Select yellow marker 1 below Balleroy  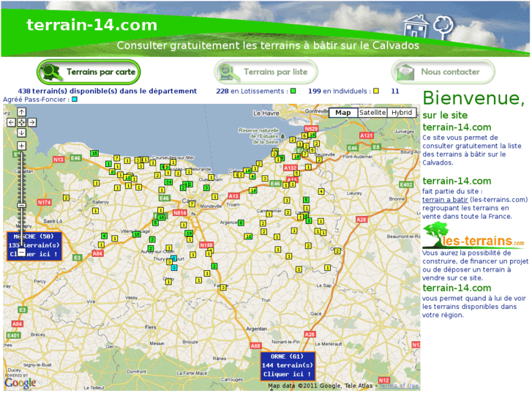(x=95, y=211)
